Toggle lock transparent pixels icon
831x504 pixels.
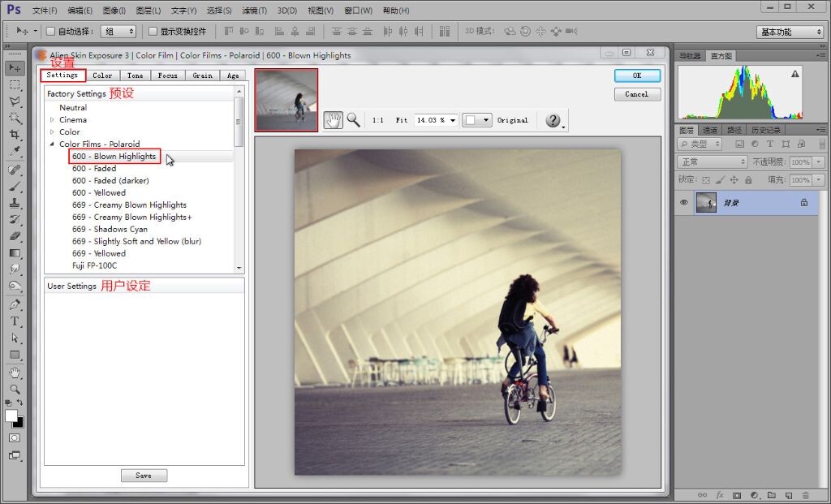point(706,180)
